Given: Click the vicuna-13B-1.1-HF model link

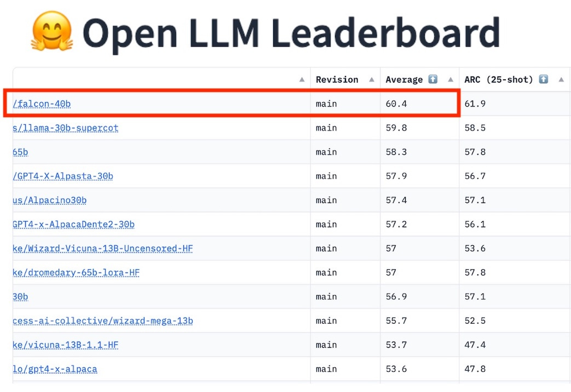Looking at the screenshot, I should [x=65, y=344].
